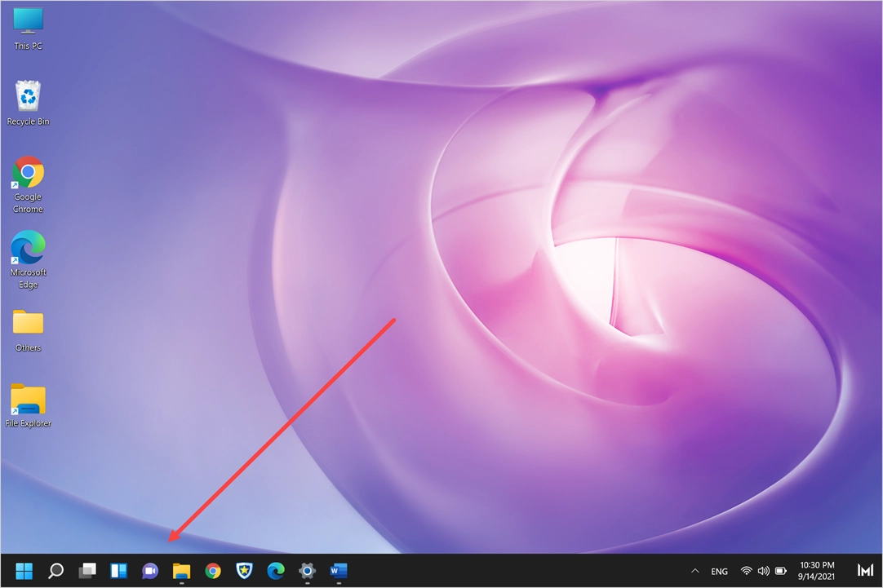Image resolution: width=883 pixels, height=588 pixels.
Task: Select the Others folder on desktop
Action: (x=29, y=331)
